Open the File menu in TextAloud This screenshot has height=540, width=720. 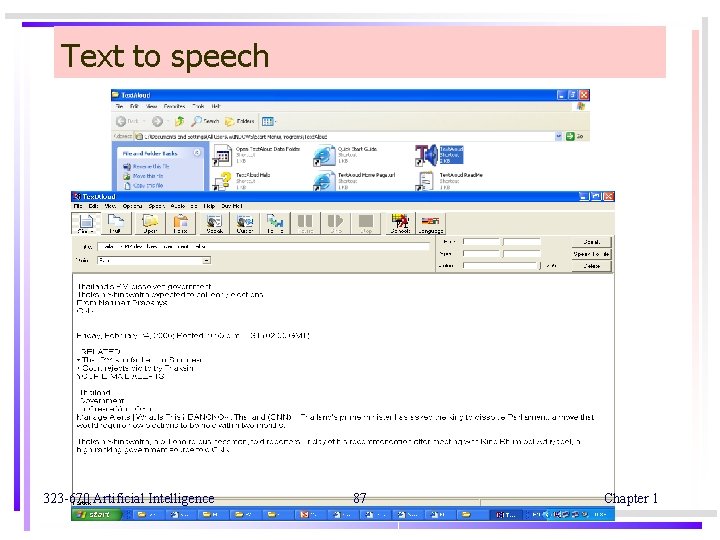(78, 206)
